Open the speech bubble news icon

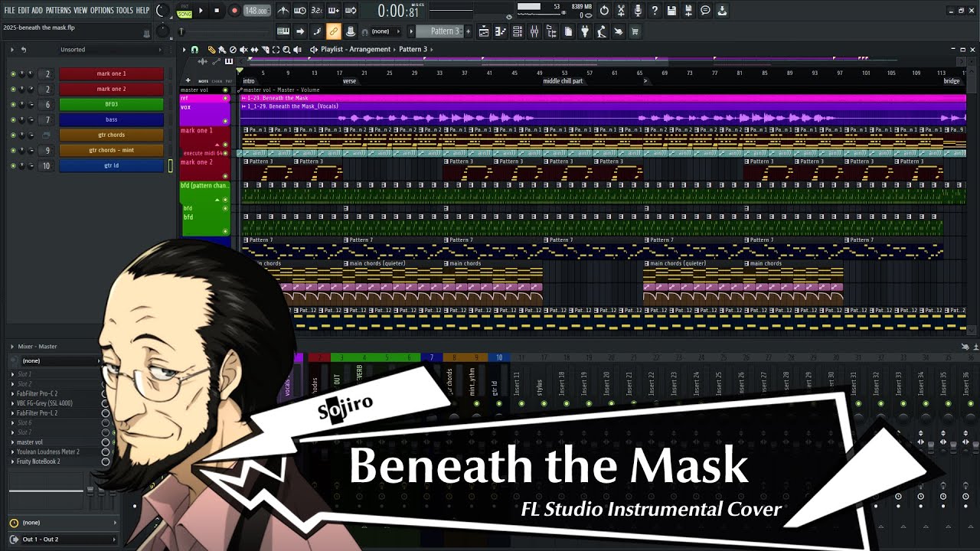pos(705,11)
